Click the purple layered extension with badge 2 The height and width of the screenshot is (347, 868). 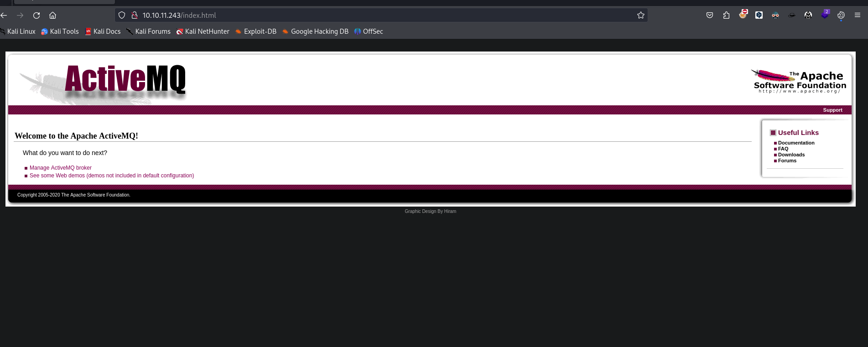click(825, 15)
